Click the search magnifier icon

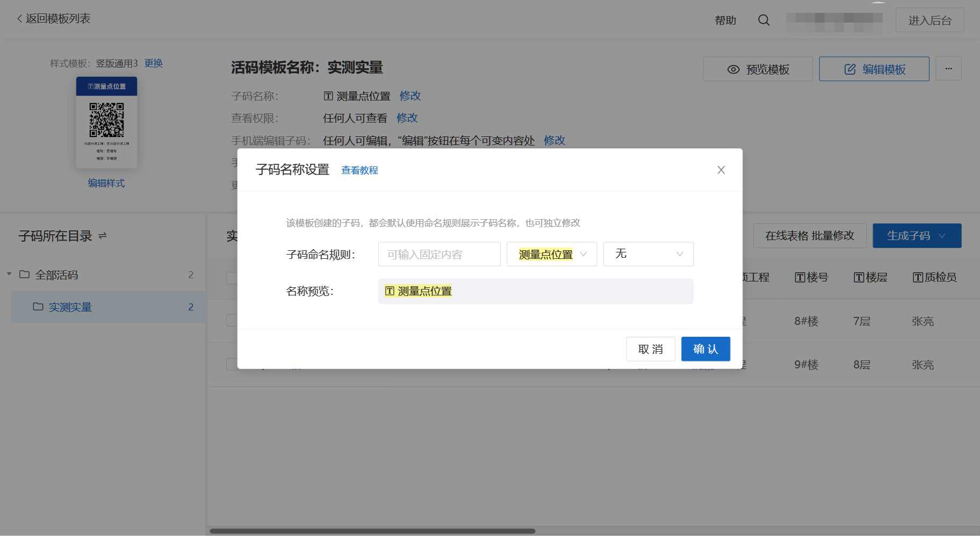point(763,20)
